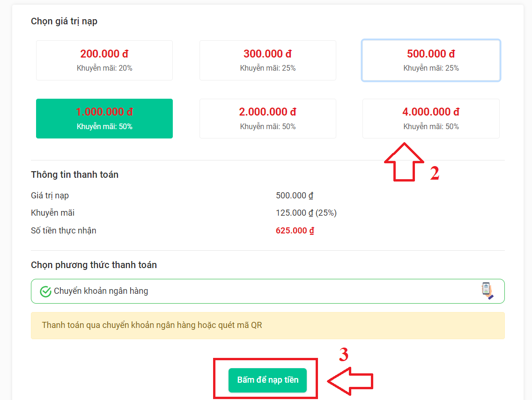Click the red number 3 step marker
The width and height of the screenshot is (532, 400).
[x=344, y=355]
